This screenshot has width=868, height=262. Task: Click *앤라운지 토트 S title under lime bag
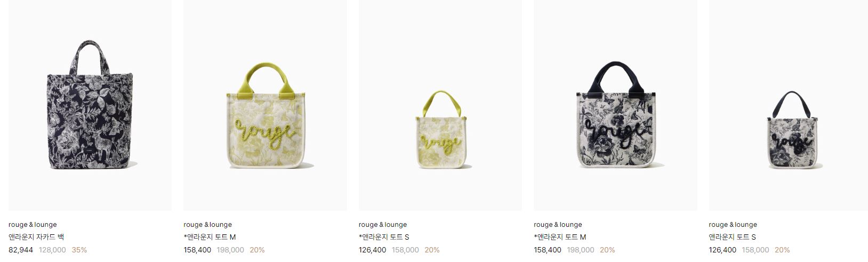384,237
